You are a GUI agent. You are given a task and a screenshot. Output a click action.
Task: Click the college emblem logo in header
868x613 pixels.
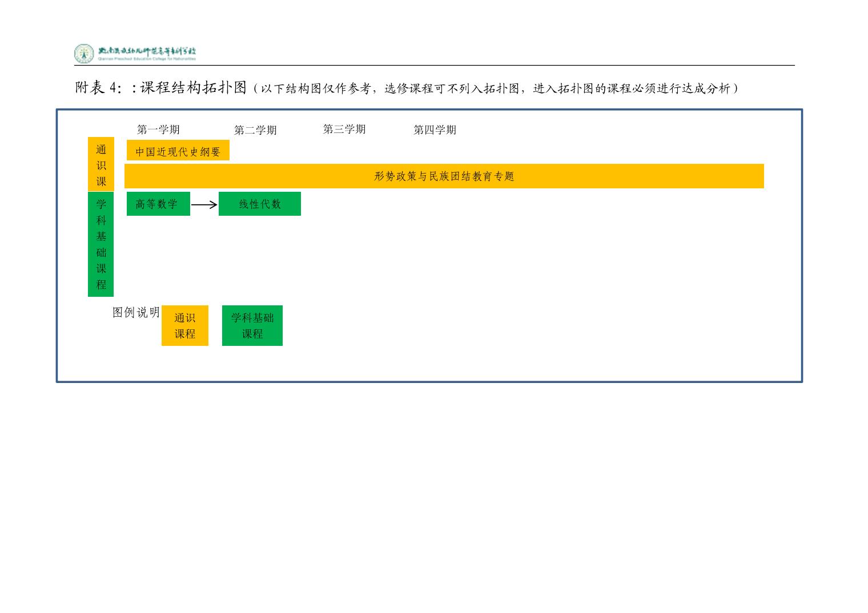[x=84, y=54]
